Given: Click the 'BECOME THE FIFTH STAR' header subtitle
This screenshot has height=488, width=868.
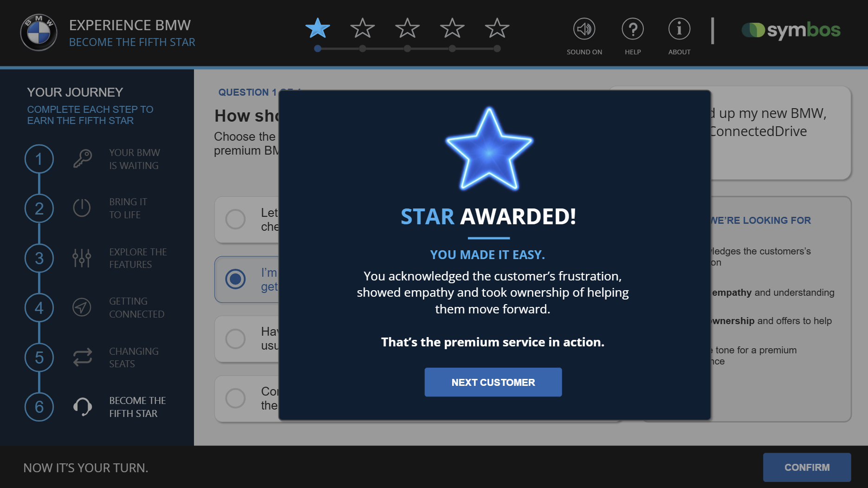Looking at the screenshot, I should 132,42.
